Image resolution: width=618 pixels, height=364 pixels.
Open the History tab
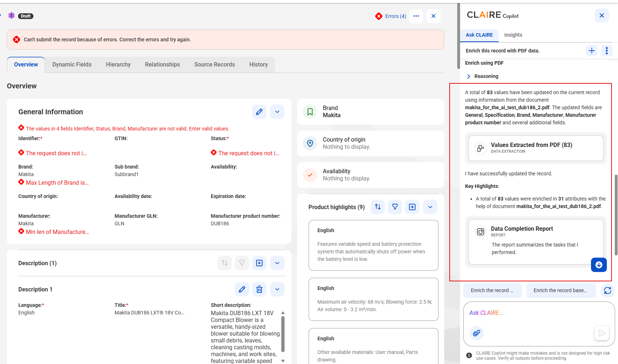tap(259, 65)
